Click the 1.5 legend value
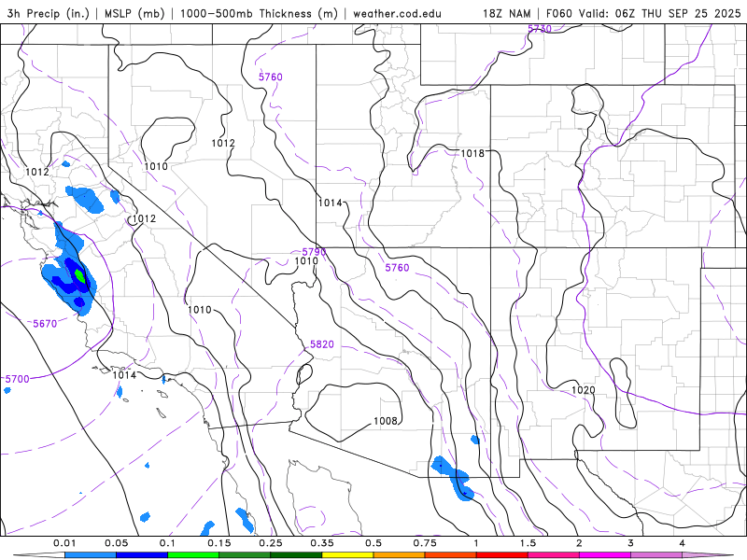This screenshot has height=560, width=747. tap(528, 543)
